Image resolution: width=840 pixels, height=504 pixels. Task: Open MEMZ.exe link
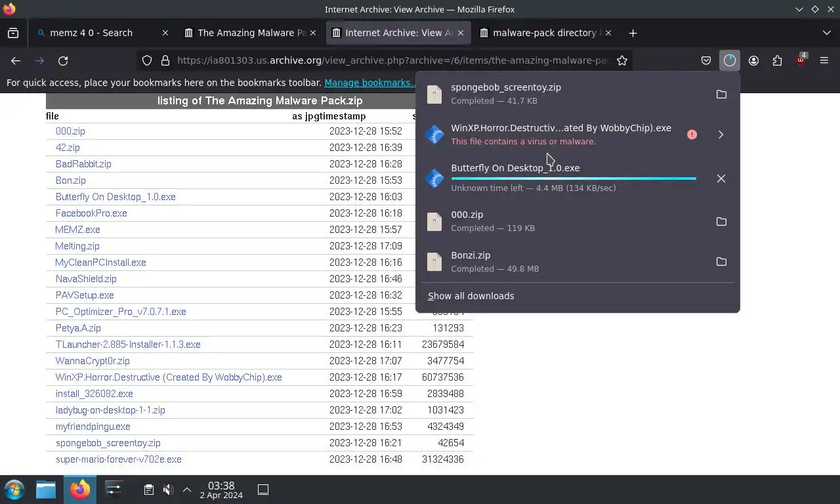(77, 230)
